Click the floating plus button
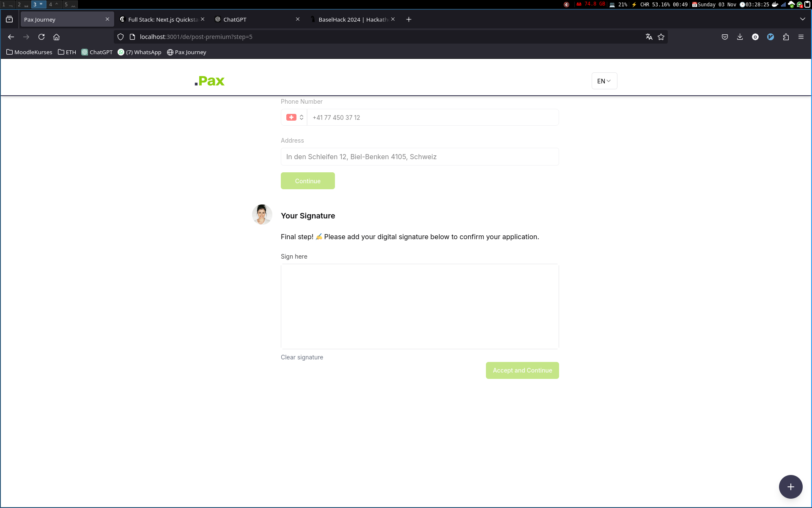The width and height of the screenshot is (812, 508). click(x=790, y=487)
